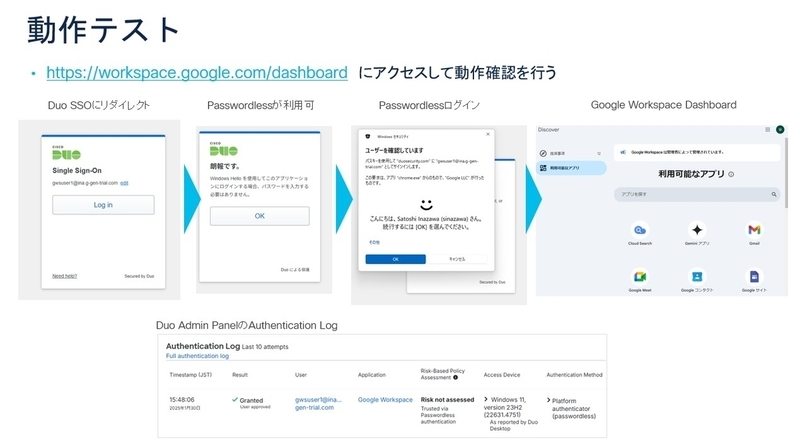800x443 pixels.
Task: Open the Google apps grid icon
Action: (767, 130)
